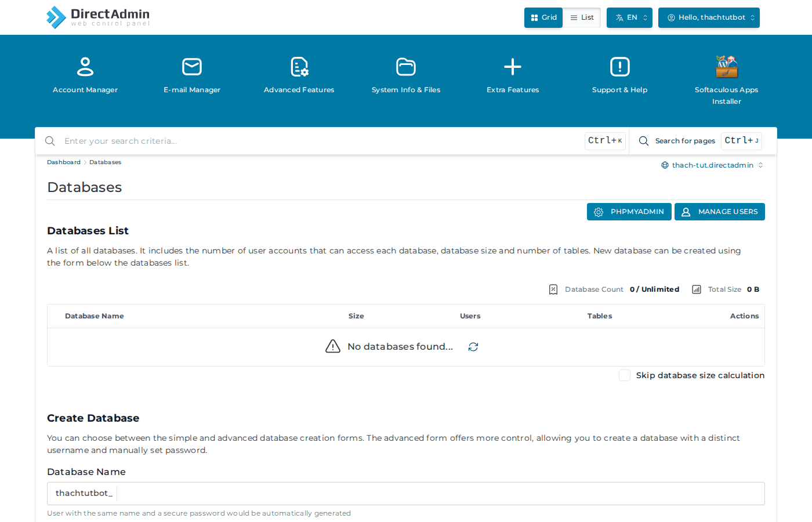Open the thach-tut.directadmin domain selector
Viewport: 812px width, 522px height.
pyautogui.click(x=712, y=165)
